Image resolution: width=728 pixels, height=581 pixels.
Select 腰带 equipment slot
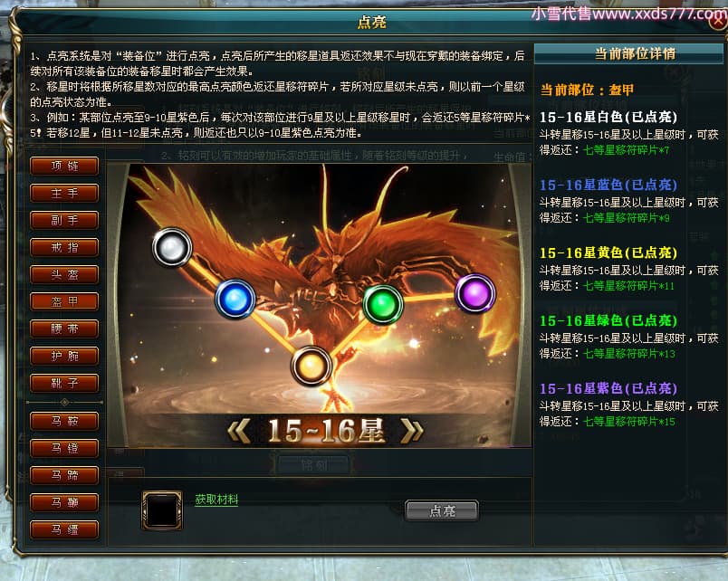click(64, 329)
